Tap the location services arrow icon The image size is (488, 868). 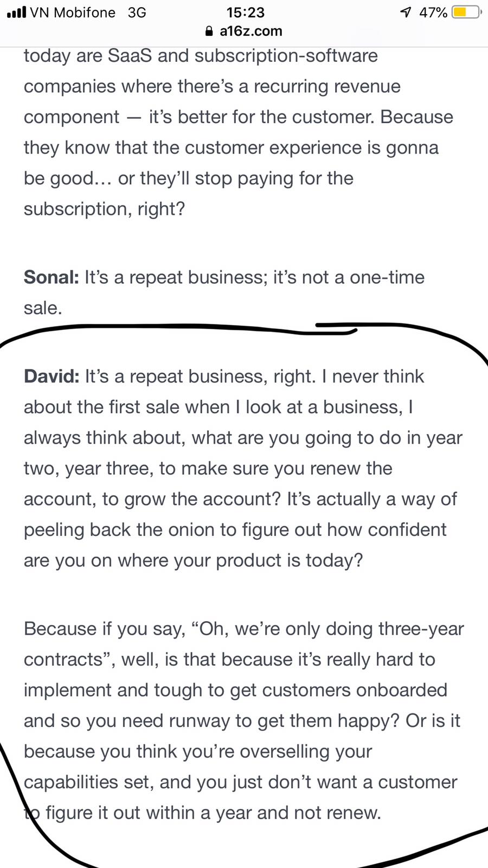pyautogui.click(x=405, y=12)
